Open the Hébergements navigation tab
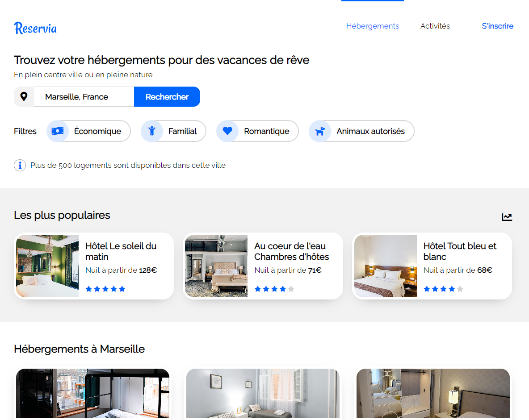The width and height of the screenshot is (529, 420). pos(372,26)
